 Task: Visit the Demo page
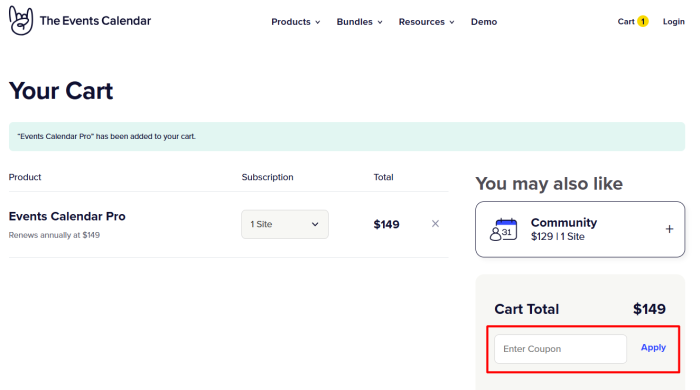point(484,22)
